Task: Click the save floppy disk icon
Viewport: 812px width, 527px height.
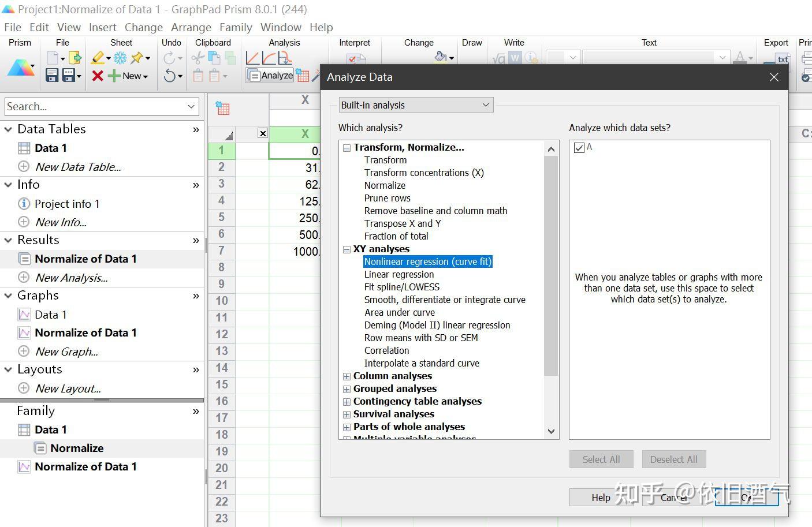Action: click(52, 76)
